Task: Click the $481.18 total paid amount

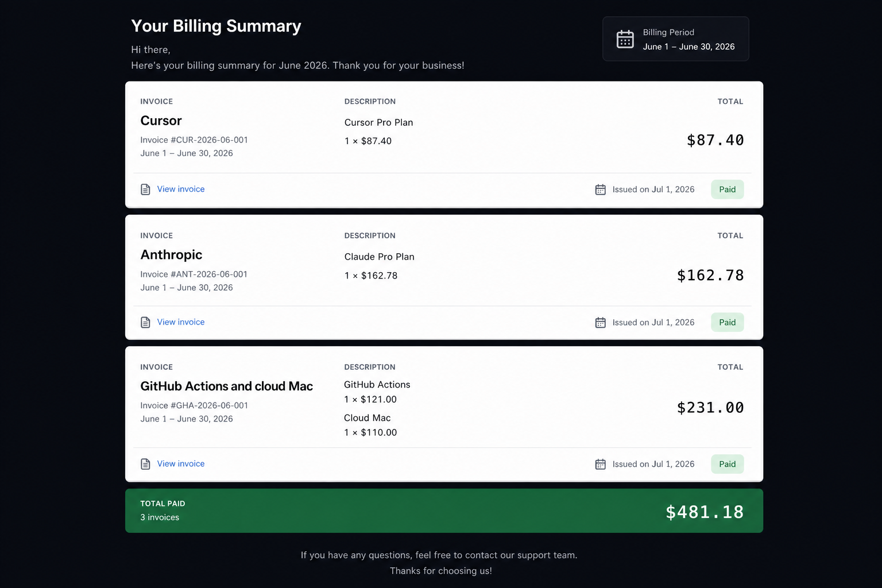Action: (705, 512)
